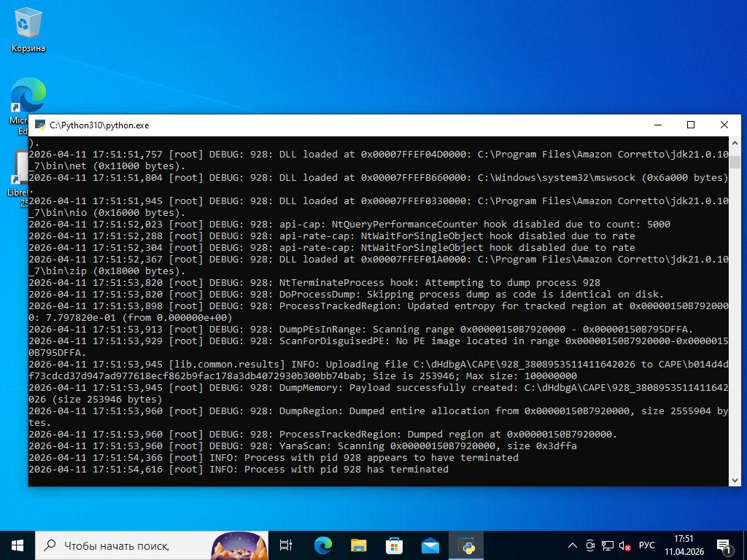Expand hidden system tray icons

573,545
